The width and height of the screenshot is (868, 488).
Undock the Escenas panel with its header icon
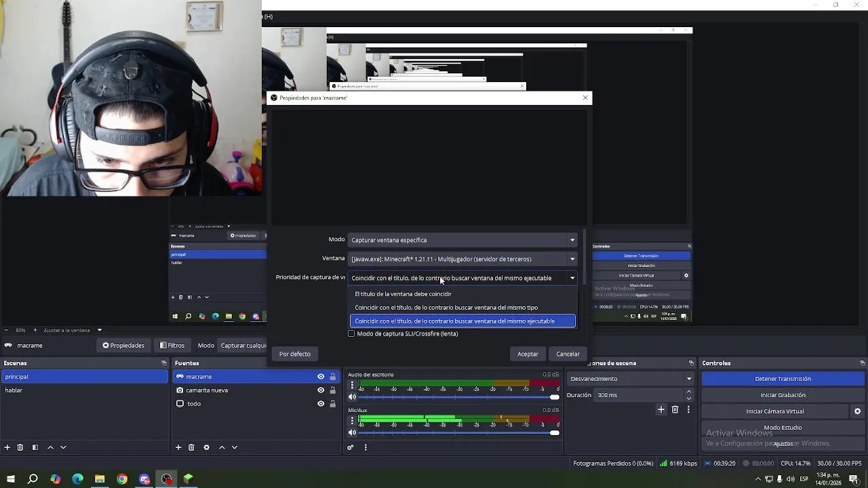[x=163, y=363]
